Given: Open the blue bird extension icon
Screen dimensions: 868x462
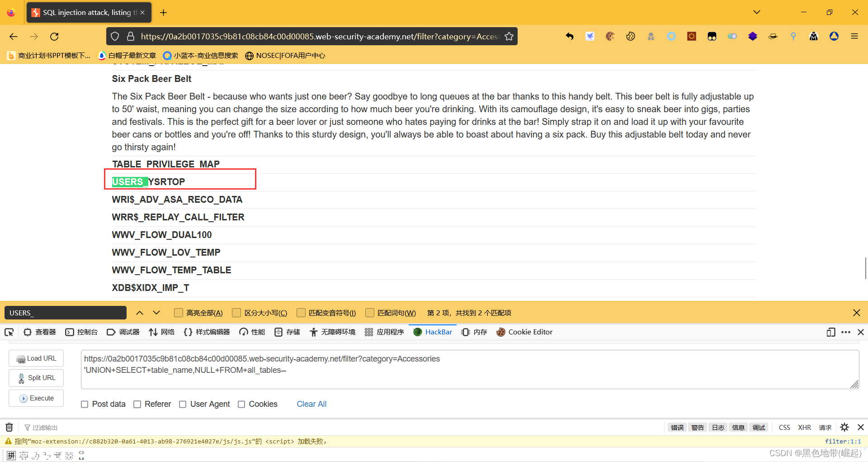Looking at the screenshot, I should 590,37.
